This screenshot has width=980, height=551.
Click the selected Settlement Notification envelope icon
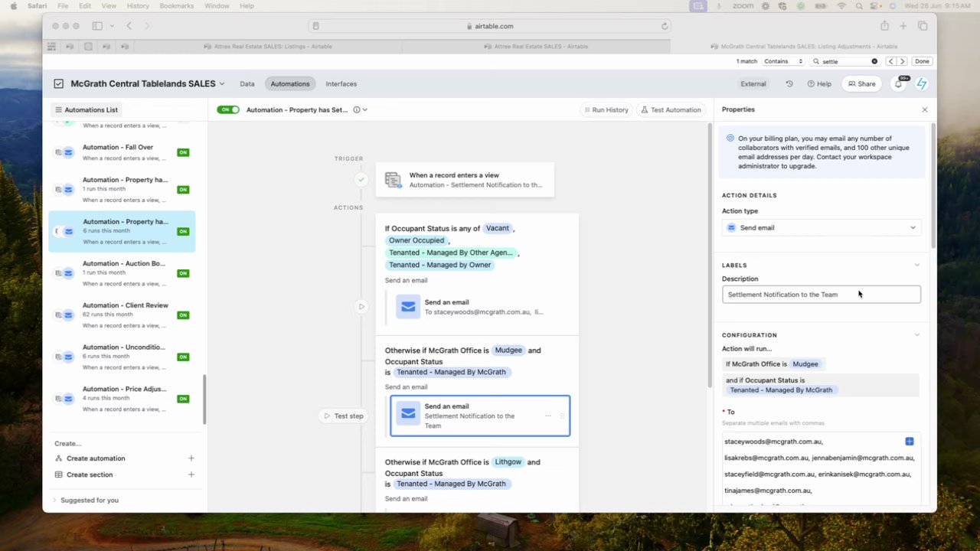click(x=408, y=414)
